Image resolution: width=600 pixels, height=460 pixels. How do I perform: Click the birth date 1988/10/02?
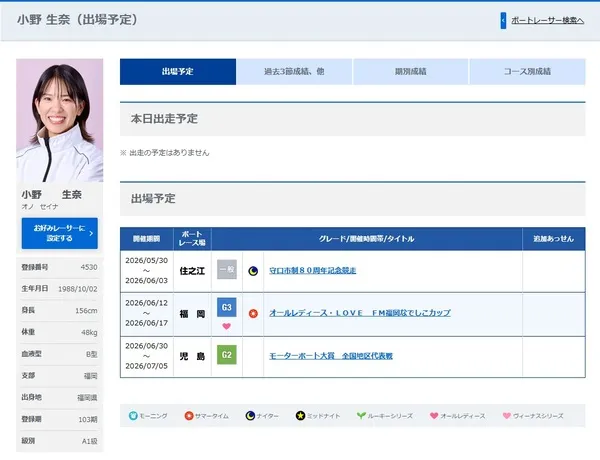[78, 289]
